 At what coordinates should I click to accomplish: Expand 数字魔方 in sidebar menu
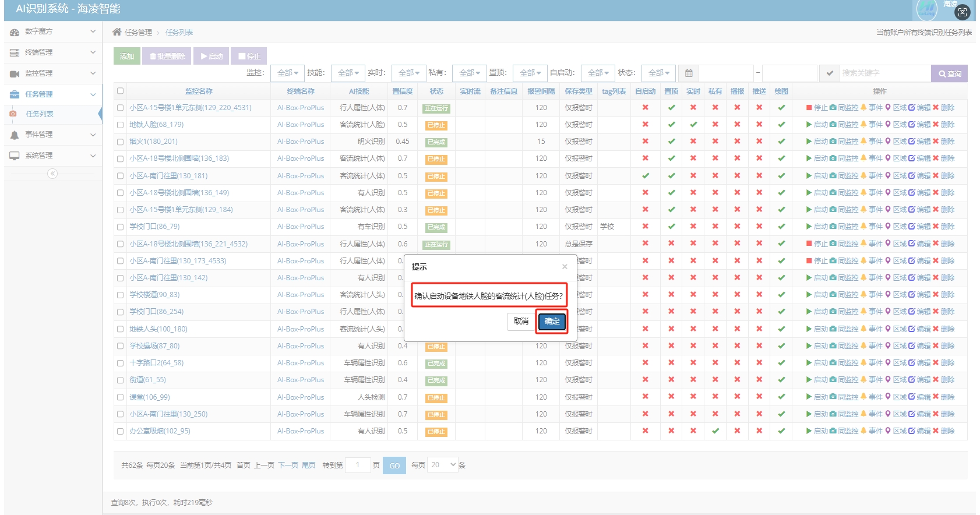[53, 31]
